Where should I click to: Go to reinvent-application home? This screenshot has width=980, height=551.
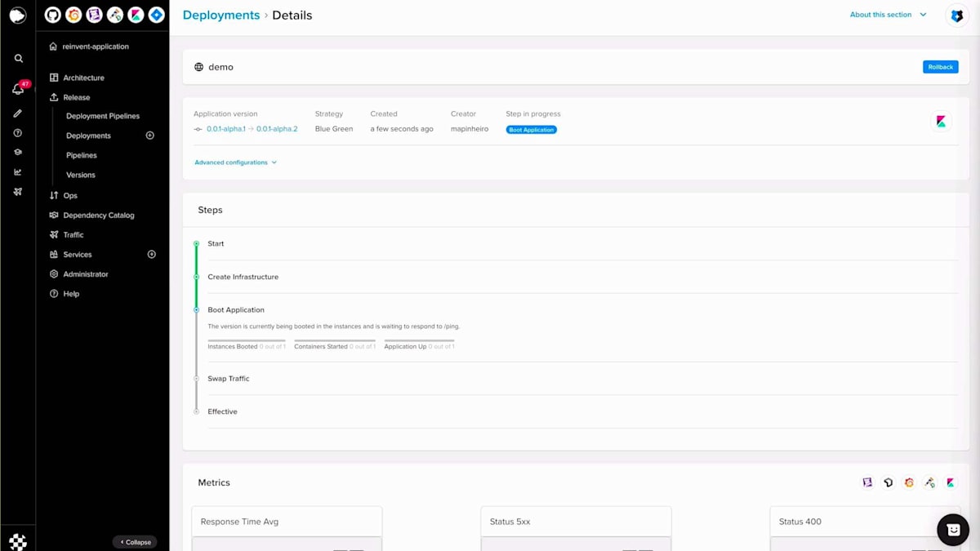coord(96,47)
